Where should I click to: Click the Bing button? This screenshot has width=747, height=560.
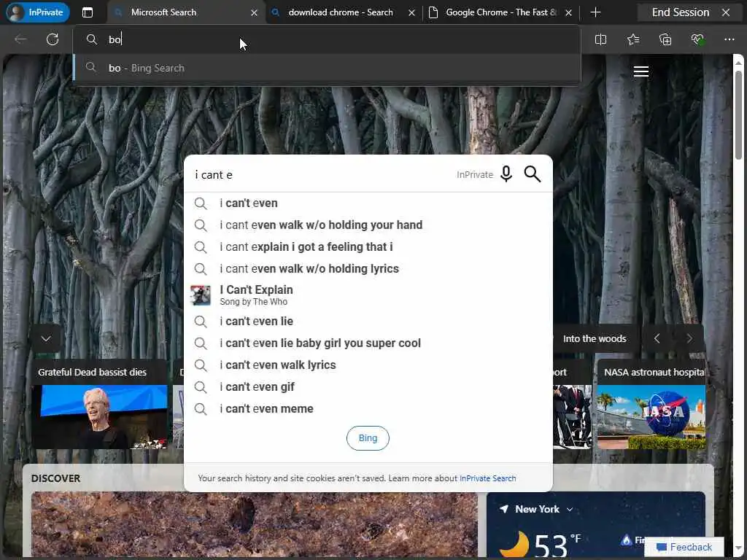(x=368, y=438)
